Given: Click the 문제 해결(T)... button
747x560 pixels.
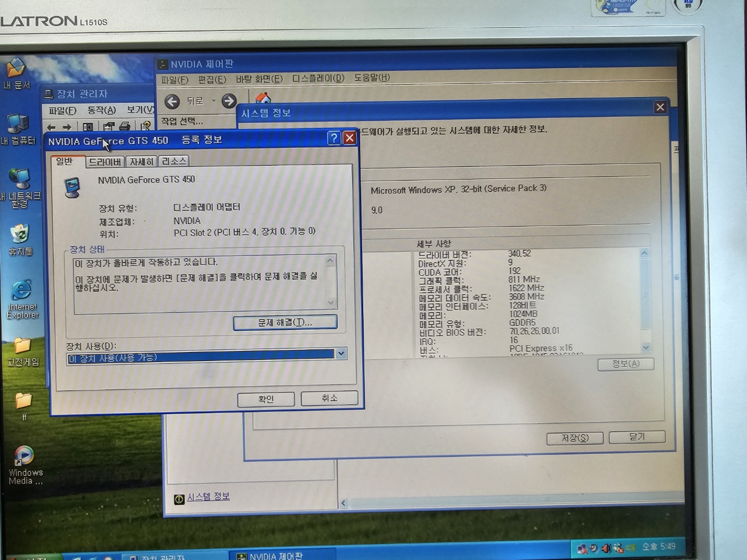Looking at the screenshot, I should pyautogui.click(x=285, y=322).
